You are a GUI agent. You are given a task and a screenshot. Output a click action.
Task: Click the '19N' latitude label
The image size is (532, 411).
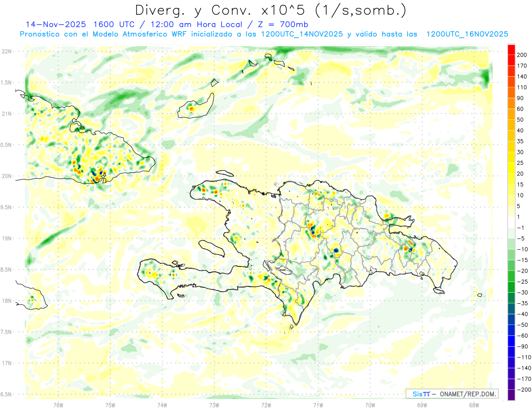pyautogui.click(x=7, y=239)
